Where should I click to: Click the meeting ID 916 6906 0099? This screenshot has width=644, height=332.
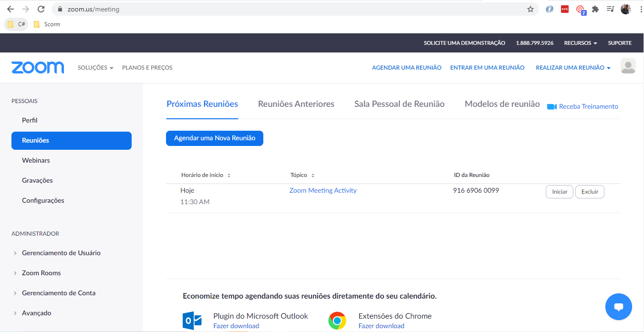tap(476, 190)
